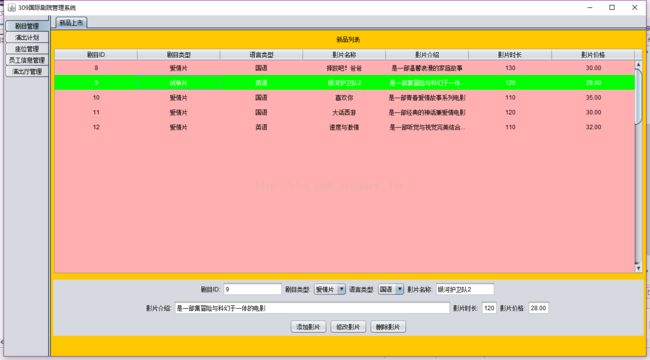Viewport: 650px width, 360px height.
Task: Close the application window
Action: [635, 7]
